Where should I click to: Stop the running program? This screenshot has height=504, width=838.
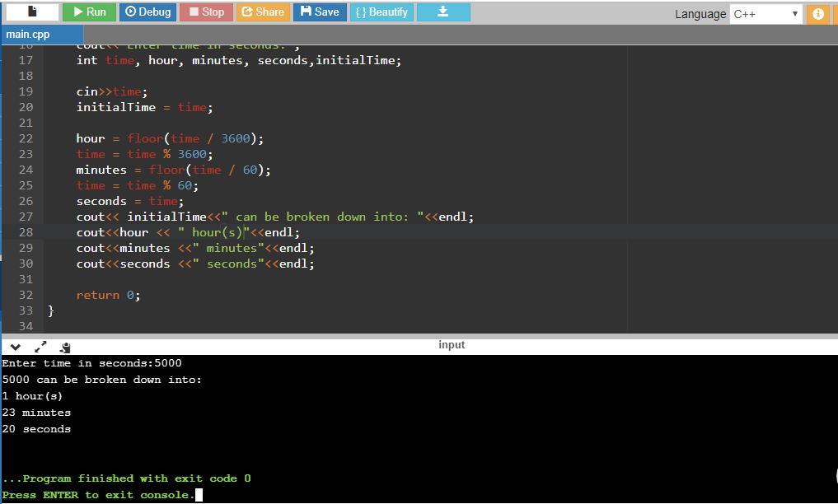coord(205,12)
